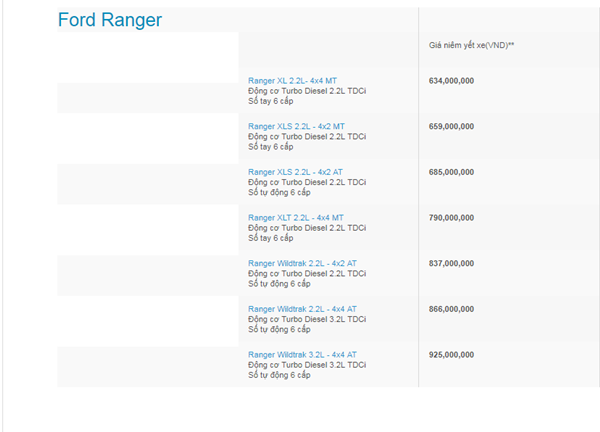The image size is (600, 432).
Task: Select the 659,000,000 price value
Action: pos(451,126)
